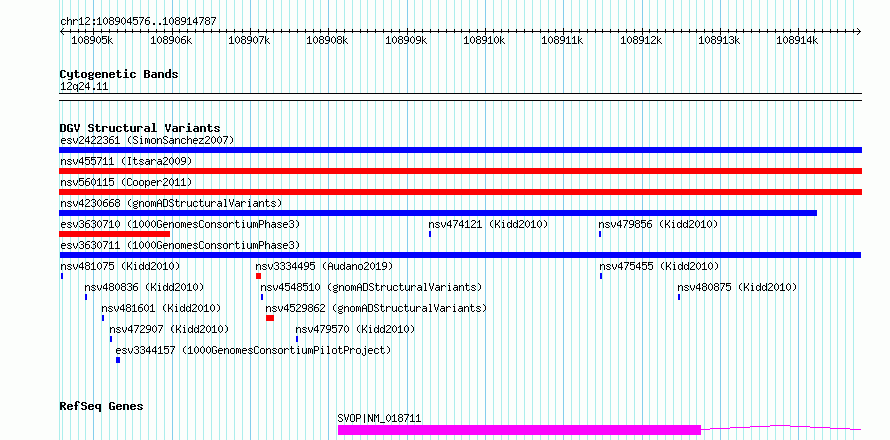
Task: Click the nsv479570 (Kidd2010) label
Action: pos(355,329)
